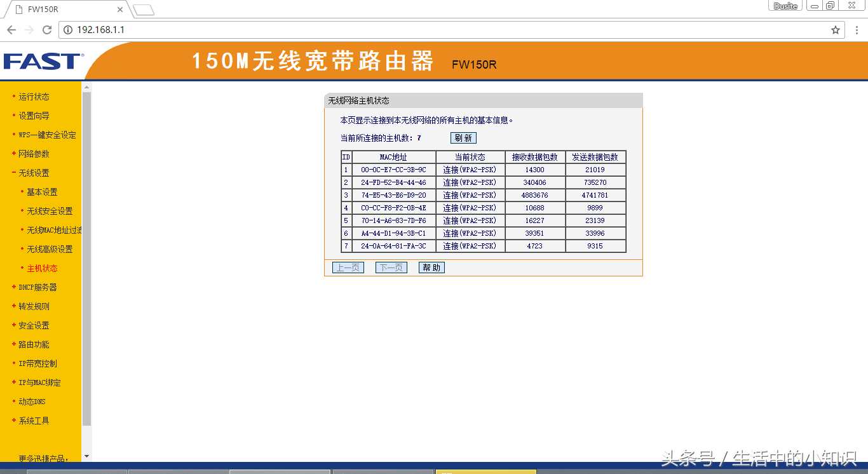Click the forward navigation arrow
The image size is (868, 474).
click(29, 30)
